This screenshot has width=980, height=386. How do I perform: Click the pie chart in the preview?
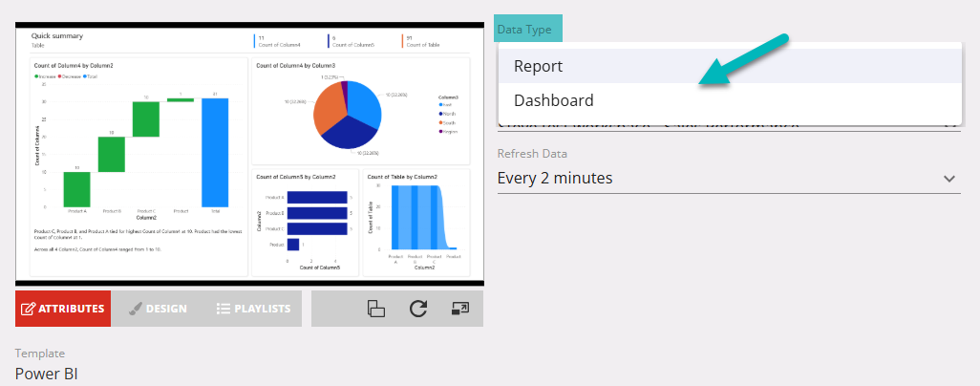click(x=347, y=115)
